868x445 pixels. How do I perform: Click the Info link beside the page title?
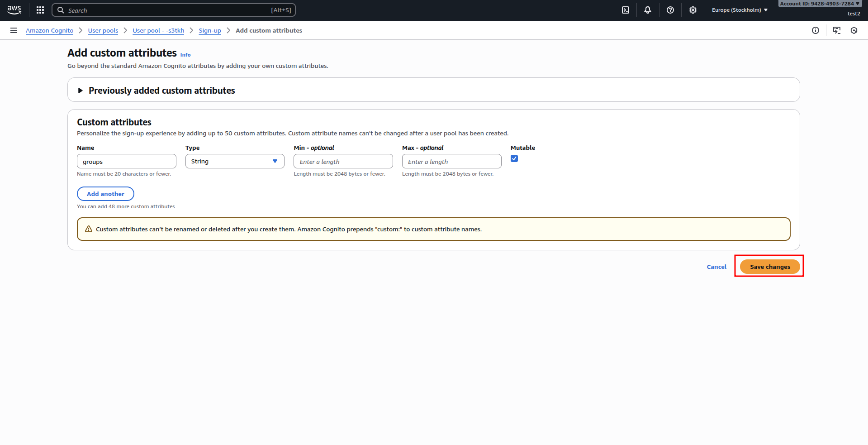(x=185, y=55)
